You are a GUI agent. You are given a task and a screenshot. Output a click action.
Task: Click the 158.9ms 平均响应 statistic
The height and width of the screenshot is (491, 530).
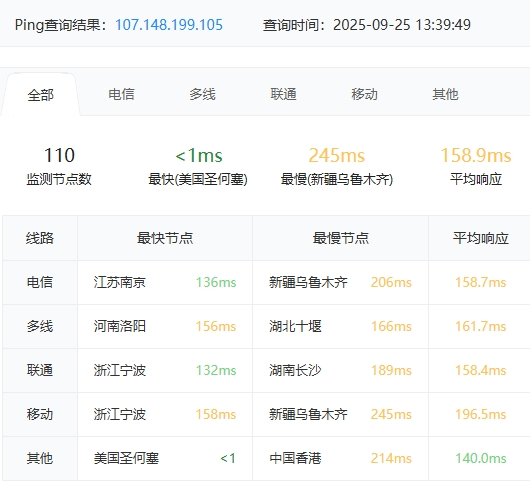coord(476,166)
